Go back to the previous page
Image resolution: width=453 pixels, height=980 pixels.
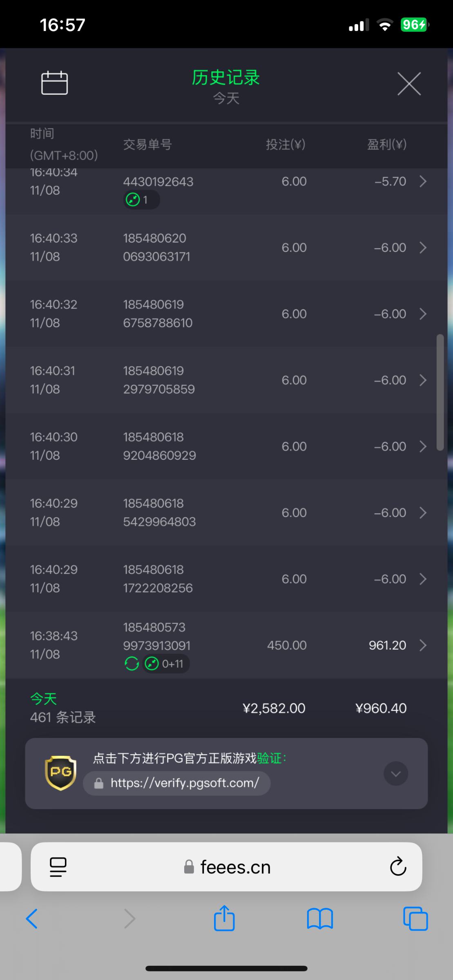tap(32, 919)
